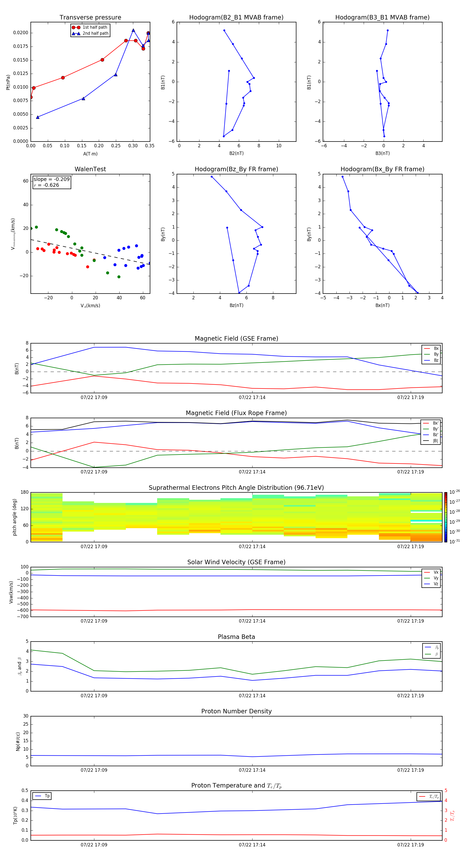Click the 'A(T·m)' x-axis label
This screenshot has height=868, width=473.
click(90, 154)
